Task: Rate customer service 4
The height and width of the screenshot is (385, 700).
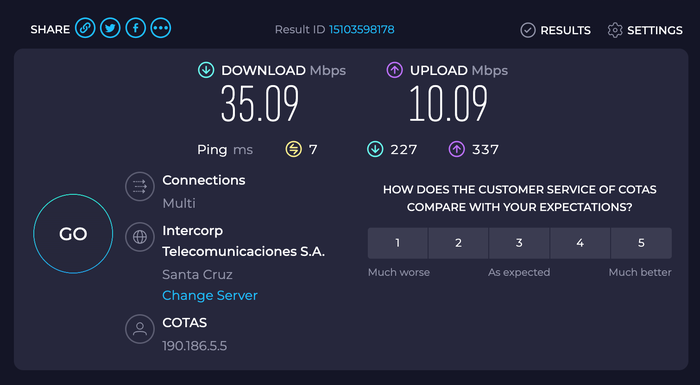Action: (x=580, y=243)
